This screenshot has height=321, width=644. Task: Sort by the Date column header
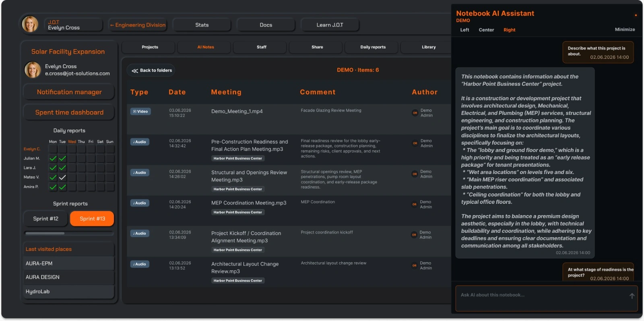177,92
